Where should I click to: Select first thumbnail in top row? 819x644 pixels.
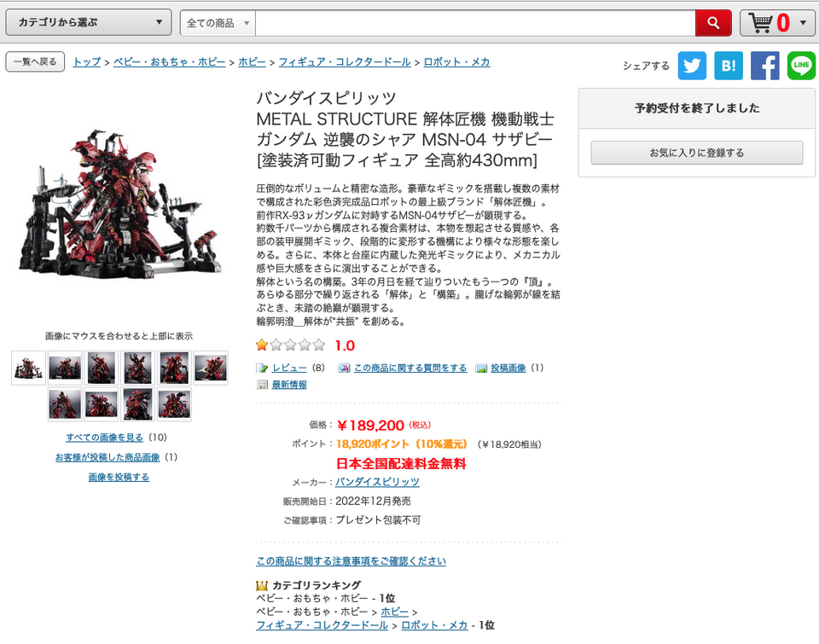point(28,368)
